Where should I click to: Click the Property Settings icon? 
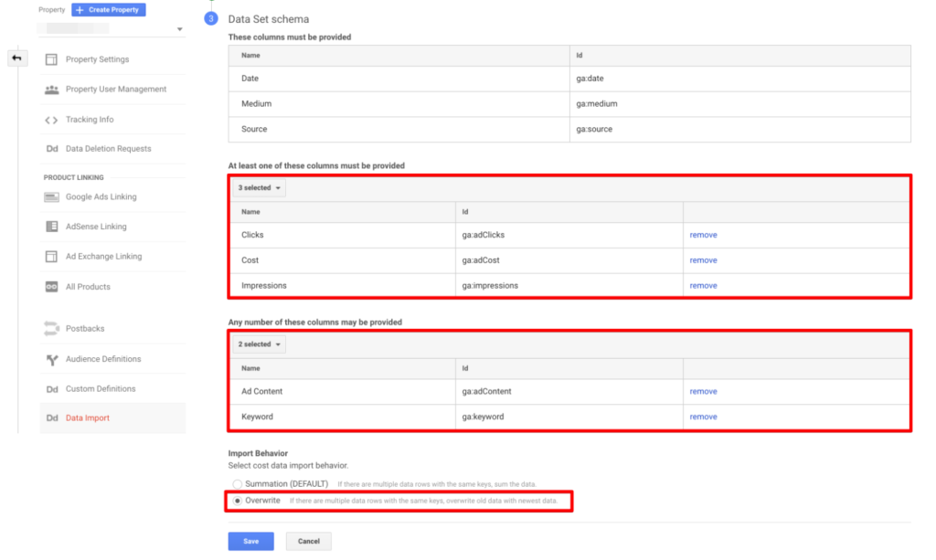click(x=51, y=59)
